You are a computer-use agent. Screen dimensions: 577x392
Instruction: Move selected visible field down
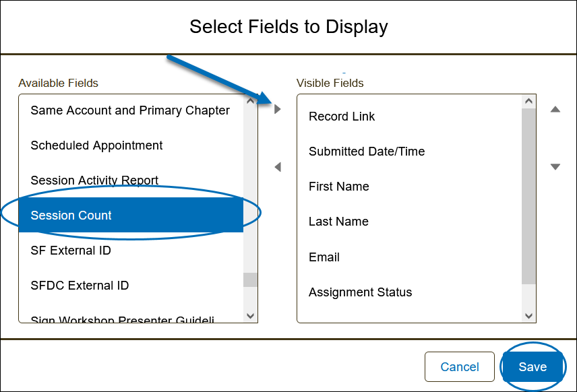[555, 167]
